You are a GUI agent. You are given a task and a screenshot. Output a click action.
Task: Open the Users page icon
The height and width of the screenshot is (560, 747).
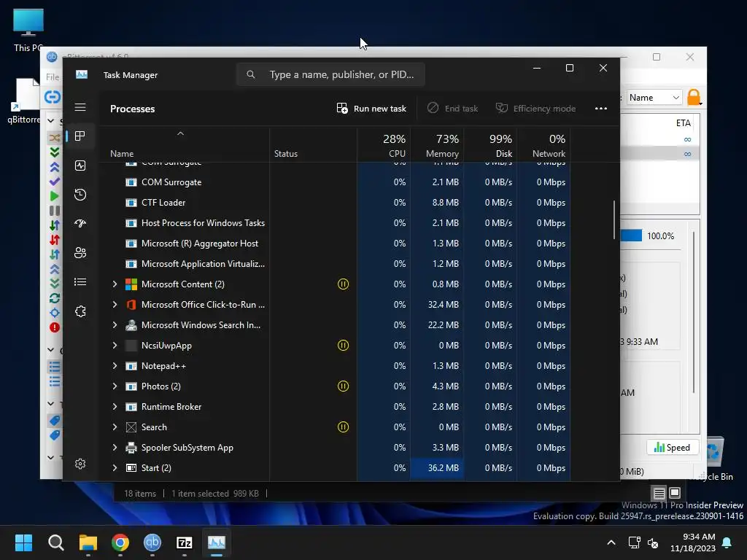(x=80, y=253)
